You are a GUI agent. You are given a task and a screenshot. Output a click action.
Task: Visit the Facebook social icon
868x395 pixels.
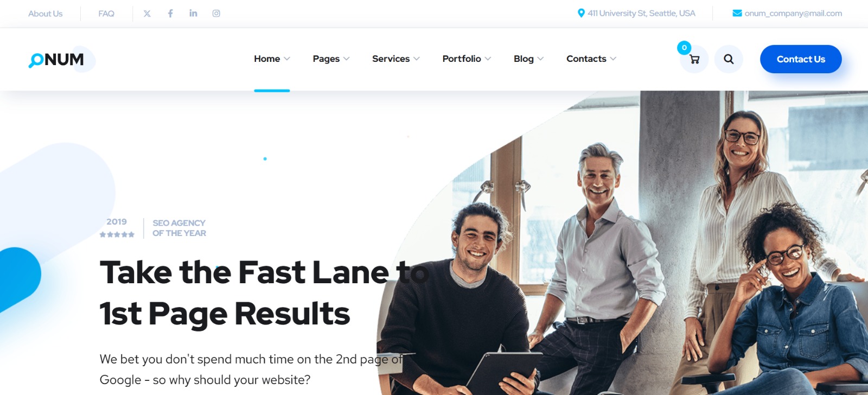(x=170, y=14)
